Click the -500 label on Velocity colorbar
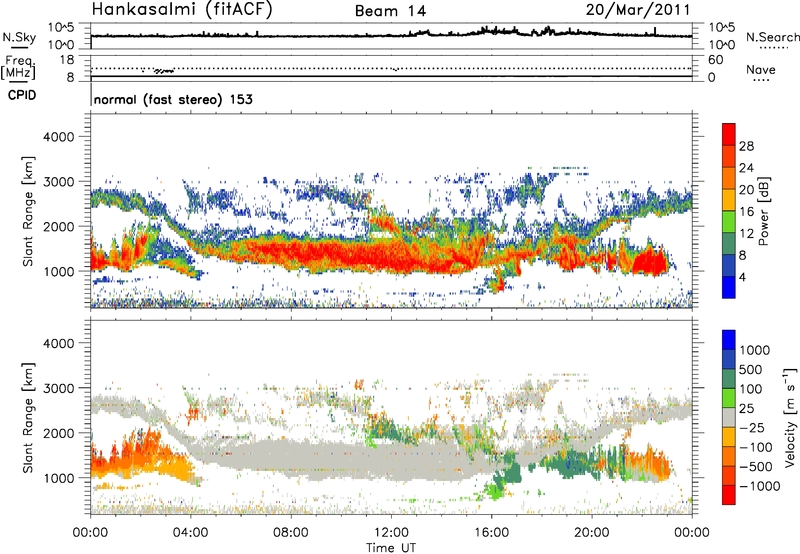Image resolution: width=800 pixels, height=554 pixels. [x=756, y=467]
